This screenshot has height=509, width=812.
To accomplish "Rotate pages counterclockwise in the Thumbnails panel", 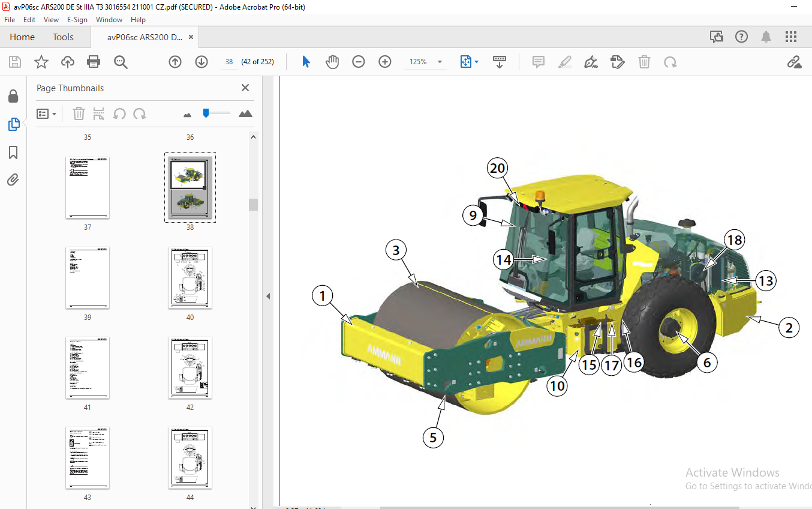I will [x=119, y=113].
